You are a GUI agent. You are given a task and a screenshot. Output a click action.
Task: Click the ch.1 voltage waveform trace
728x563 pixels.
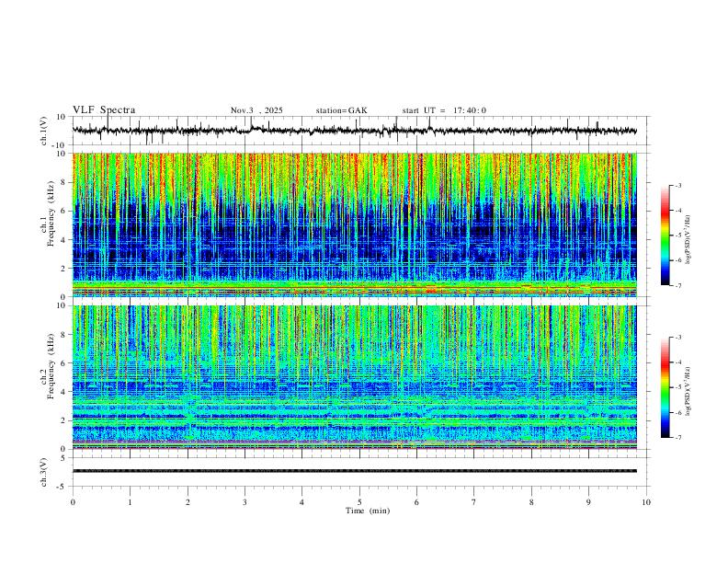(x=354, y=131)
